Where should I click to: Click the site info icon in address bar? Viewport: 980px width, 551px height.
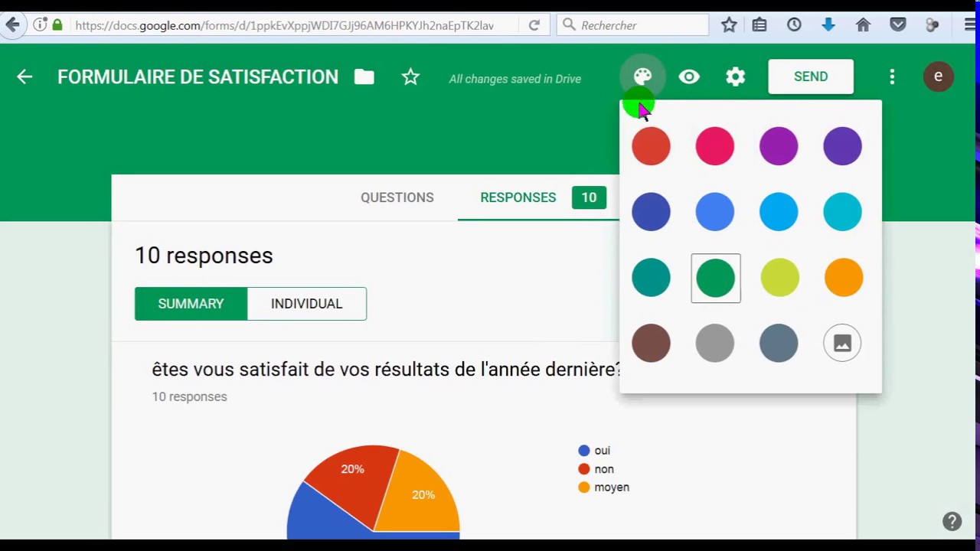[x=40, y=25]
